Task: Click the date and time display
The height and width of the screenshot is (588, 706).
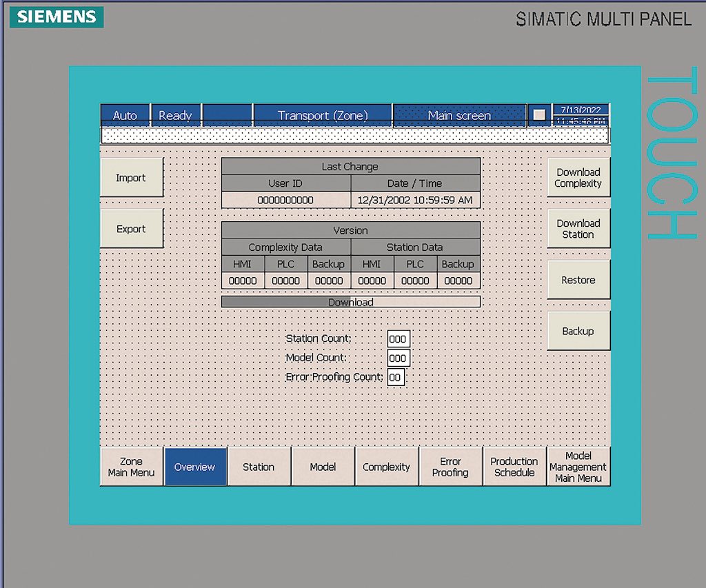Action: coord(581,115)
